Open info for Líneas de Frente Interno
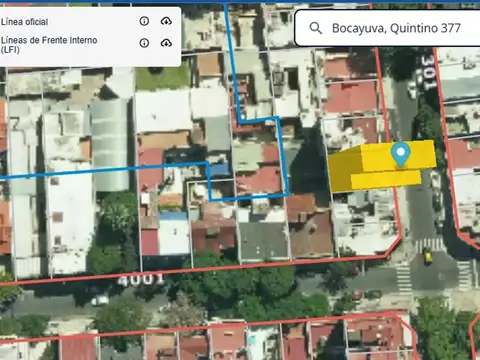Screen dimensions: 480x360 pyautogui.click(x=144, y=43)
